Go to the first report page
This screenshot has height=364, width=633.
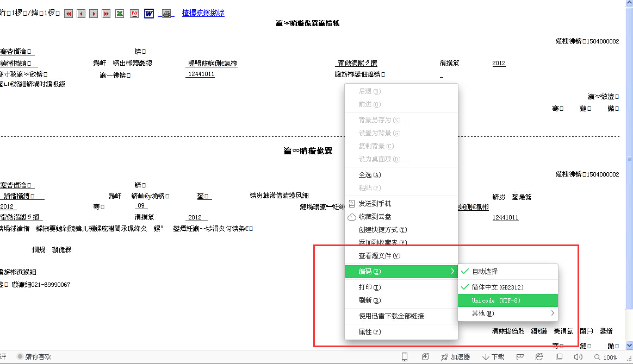(x=69, y=14)
